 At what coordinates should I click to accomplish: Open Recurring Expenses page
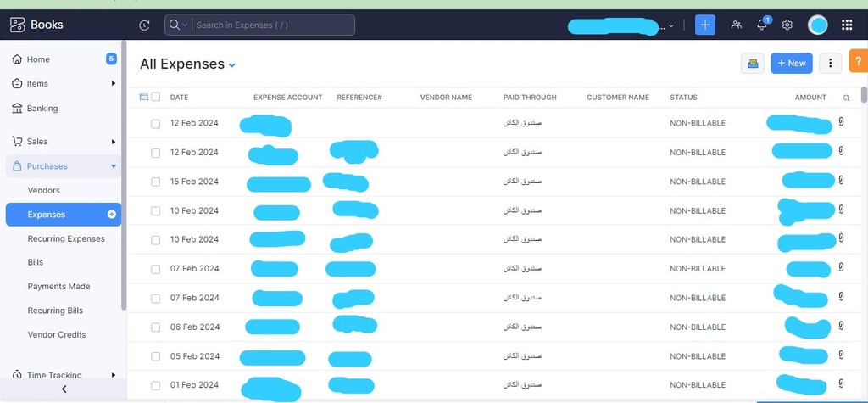pyautogui.click(x=66, y=239)
